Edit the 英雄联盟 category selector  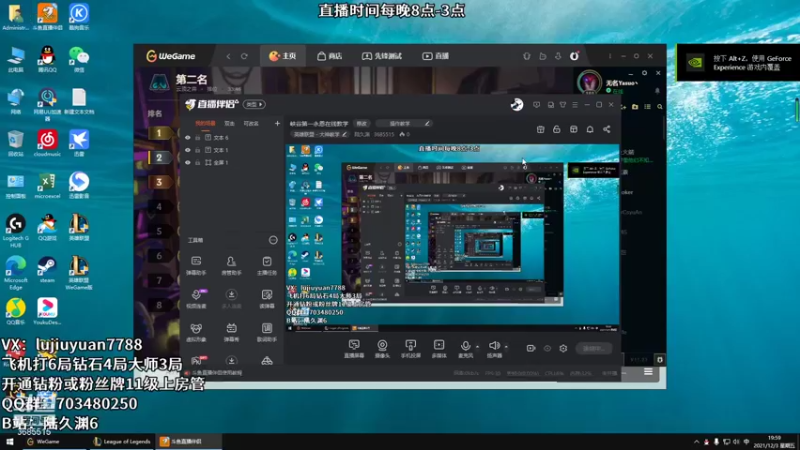click(x=319, y=135)
